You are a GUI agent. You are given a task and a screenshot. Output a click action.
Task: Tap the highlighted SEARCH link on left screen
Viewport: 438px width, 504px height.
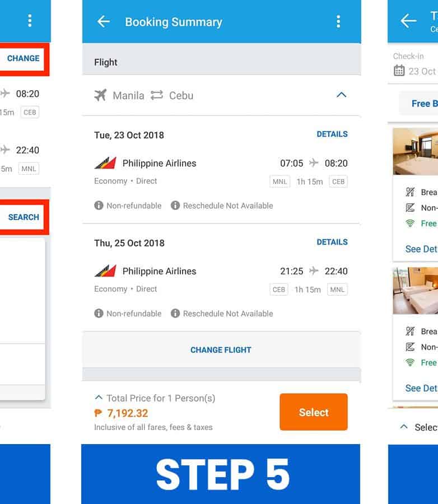(x=24, y=217)
